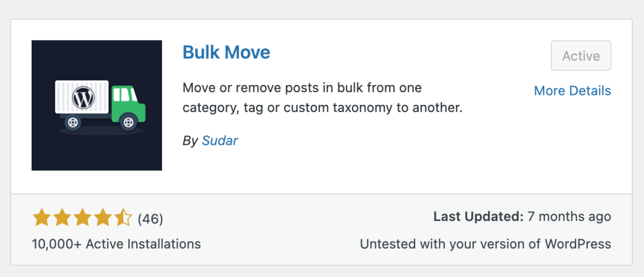Open the Bulk Move plugin title link
644x277 pixels.
tap(226, 53)
